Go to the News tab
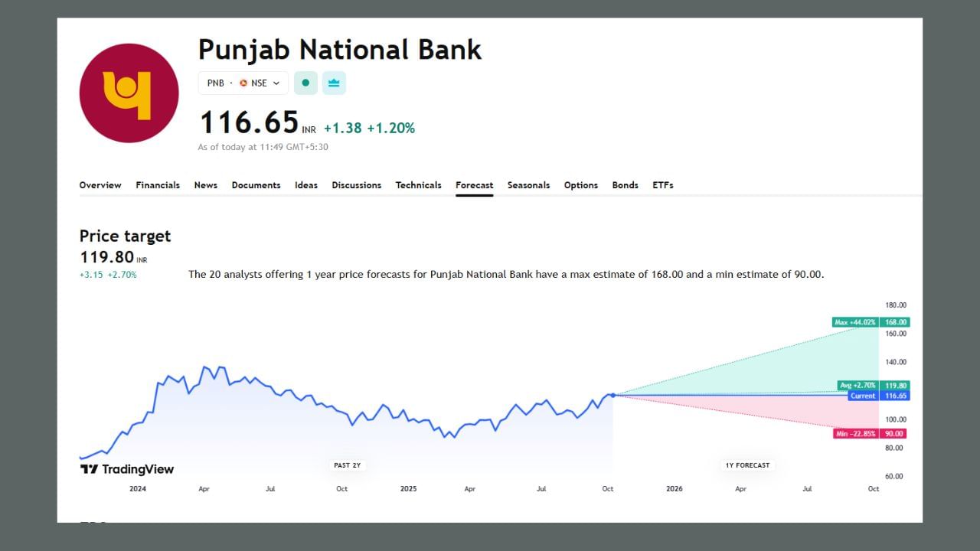The height and width of the screenshot is (551, 980). click(205, 185)
